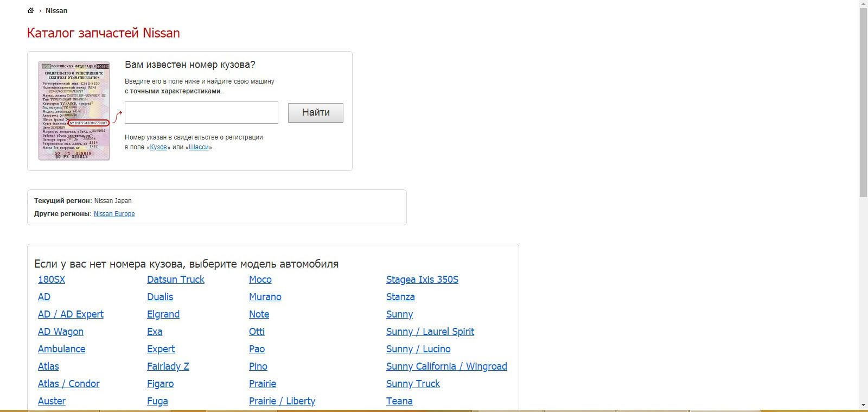Select the Fairlady Z model
Viewport: 868px width, 412px height.
(x=168, y=366)
